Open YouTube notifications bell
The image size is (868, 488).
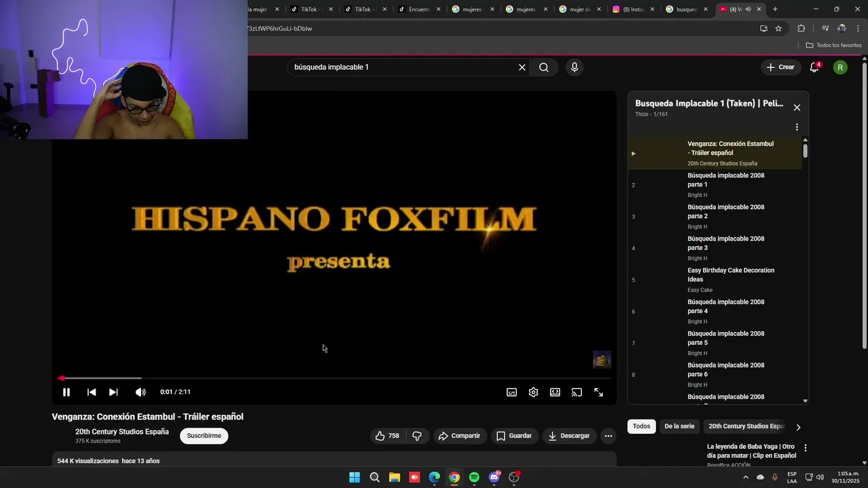coord(814,67)
